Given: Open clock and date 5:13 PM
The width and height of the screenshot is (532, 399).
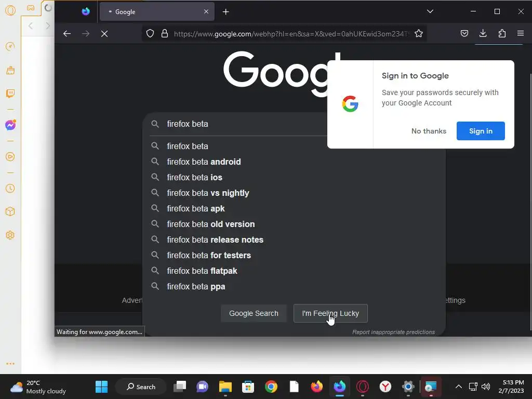Looking at the screenshot, I should pyautogui.click(x=511, y=387).
